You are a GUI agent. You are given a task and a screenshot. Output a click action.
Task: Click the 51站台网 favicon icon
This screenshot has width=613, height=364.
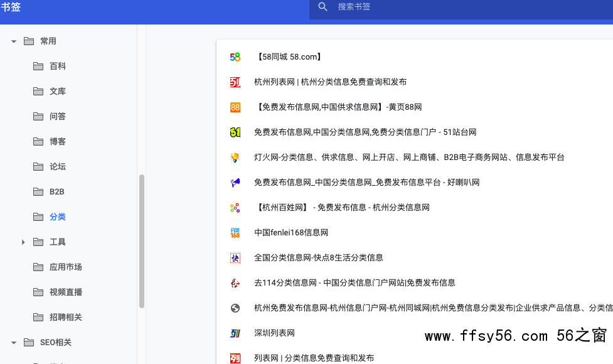(x=235, y=132)
